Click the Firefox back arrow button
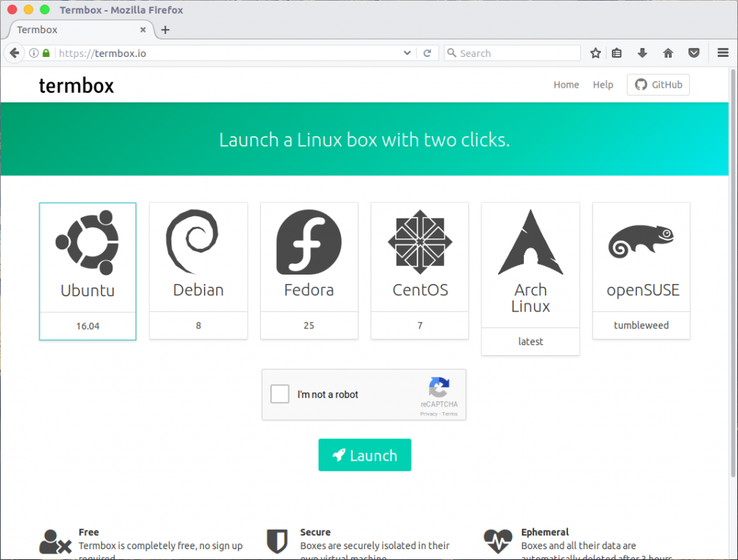Viewport: 738px width, 560px height. point(14,53)
